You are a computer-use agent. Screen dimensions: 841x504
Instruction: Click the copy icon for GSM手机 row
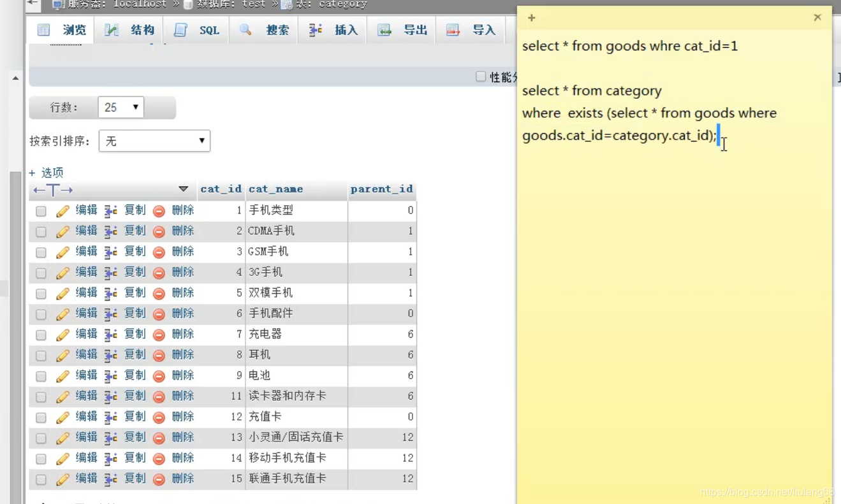[x=111, y=252]
